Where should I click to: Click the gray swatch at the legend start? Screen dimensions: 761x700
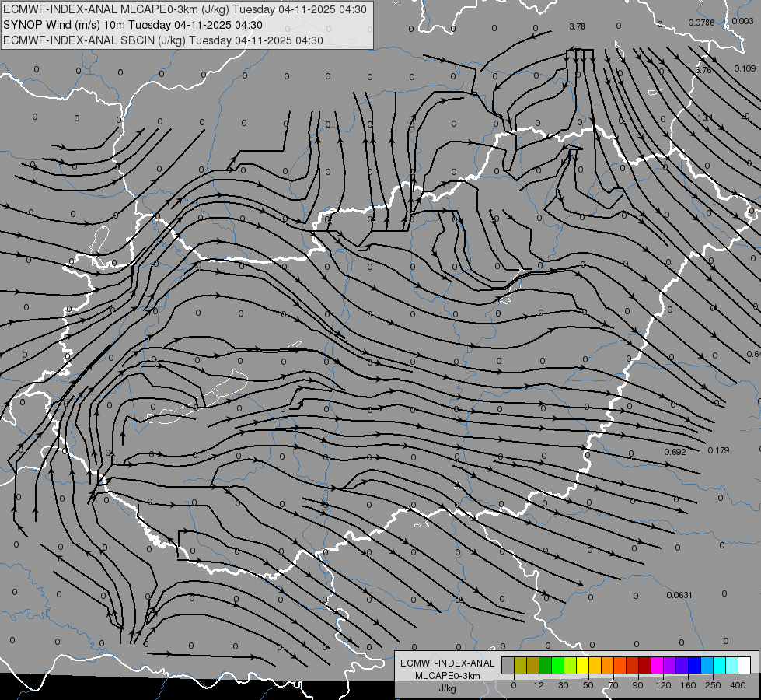[x=508, y=665]
